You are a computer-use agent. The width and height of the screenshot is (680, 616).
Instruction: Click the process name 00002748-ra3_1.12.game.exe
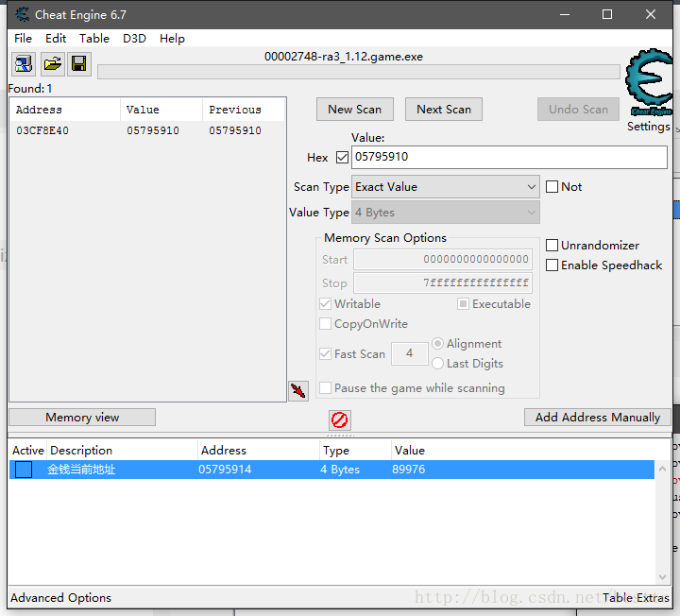pos(344,57)
